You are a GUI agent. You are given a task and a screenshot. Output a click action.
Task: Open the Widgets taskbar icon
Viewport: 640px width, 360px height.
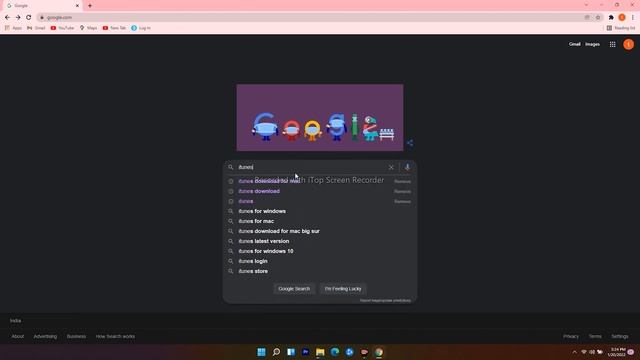[x=291, y=352]
